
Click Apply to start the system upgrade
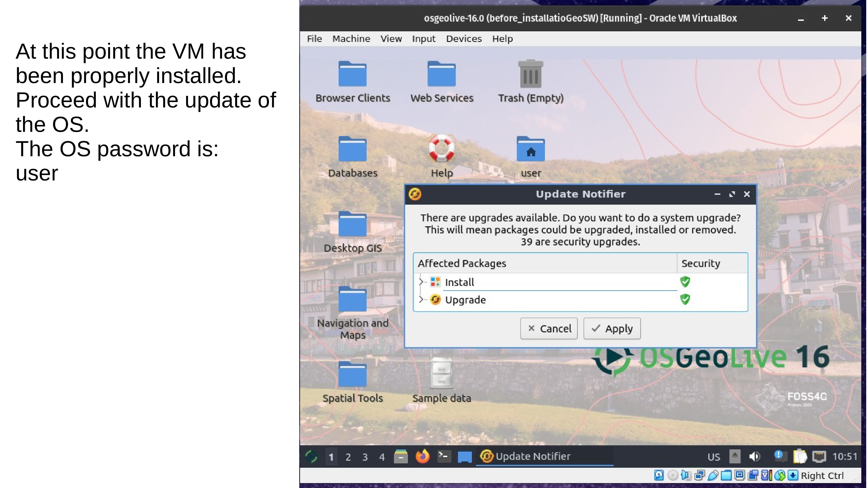(x=612, y=328)
